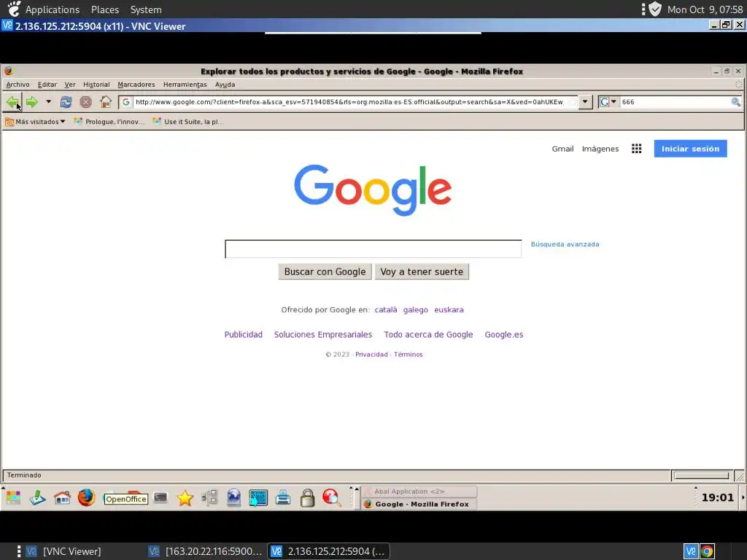Viewport: 747px width, 560px height.
Task: Click the printer icon in remote panel
Action: pos(283,497)
